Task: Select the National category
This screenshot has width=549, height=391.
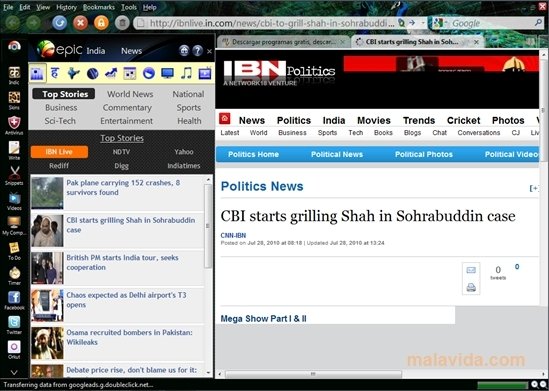Action: click(x=188, y=94)
